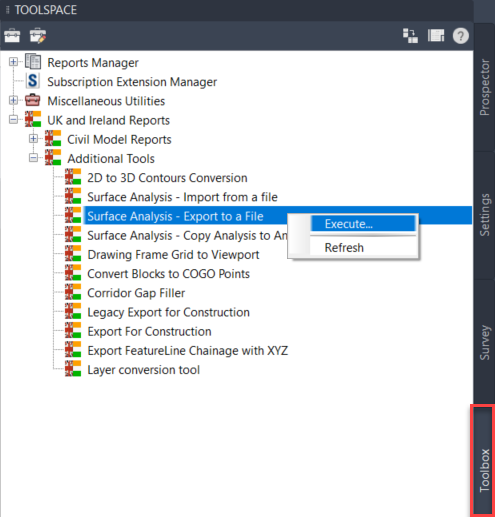
Task: Click the Miscellaneous Utilities red toolbox icon
Action: (x=33, y=100)
